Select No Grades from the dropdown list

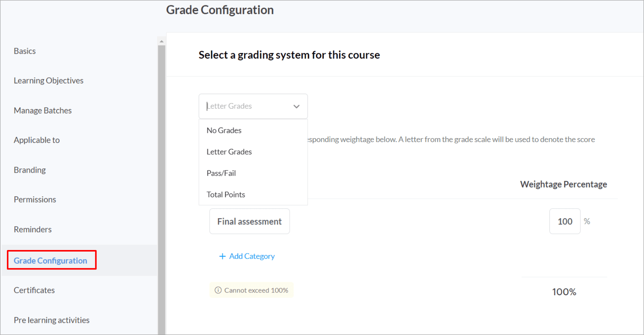coord(224,131)
